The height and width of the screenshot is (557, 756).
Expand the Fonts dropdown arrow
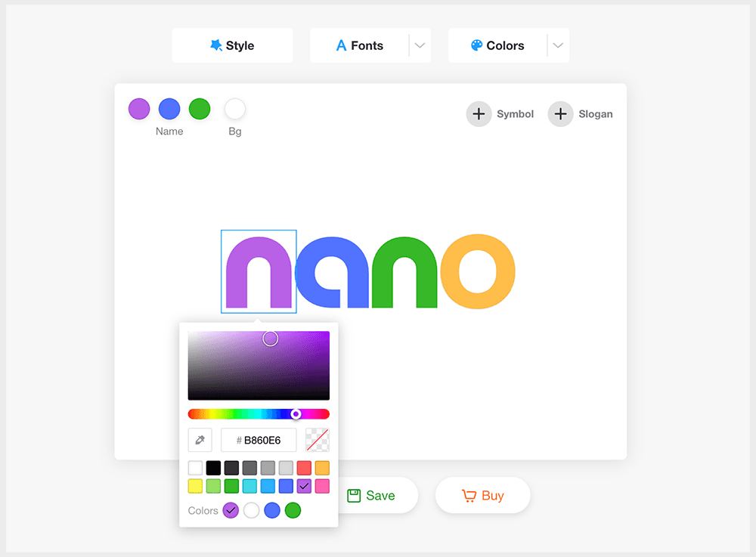coord(420,45)
